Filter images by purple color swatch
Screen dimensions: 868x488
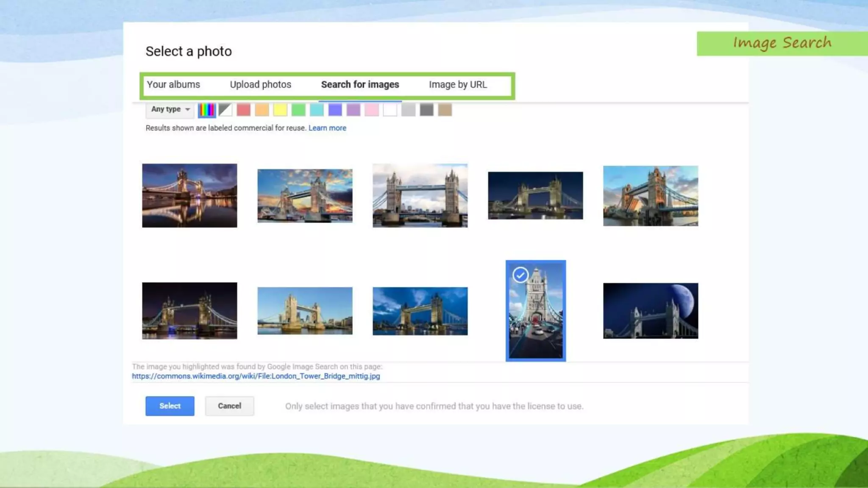353,110
